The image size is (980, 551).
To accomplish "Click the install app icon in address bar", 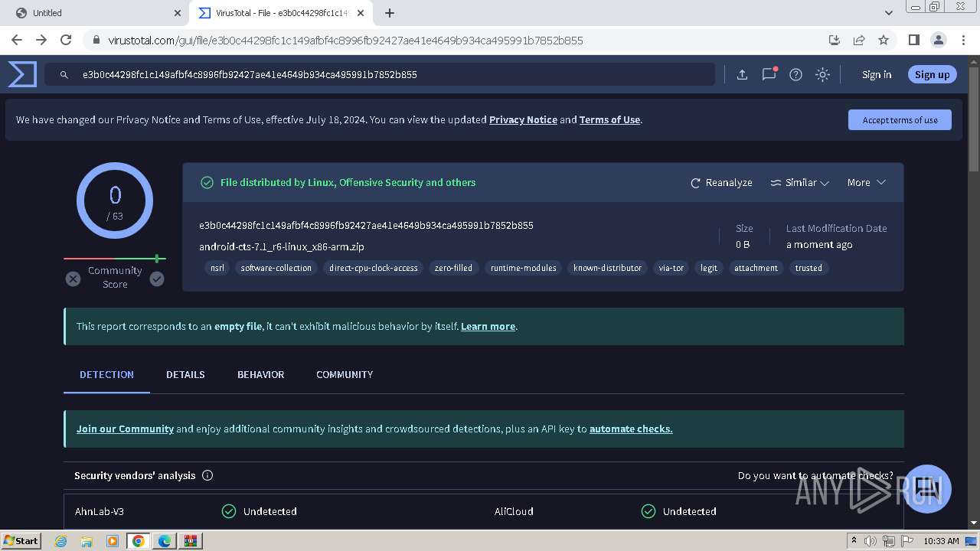I will coord(835,41).
